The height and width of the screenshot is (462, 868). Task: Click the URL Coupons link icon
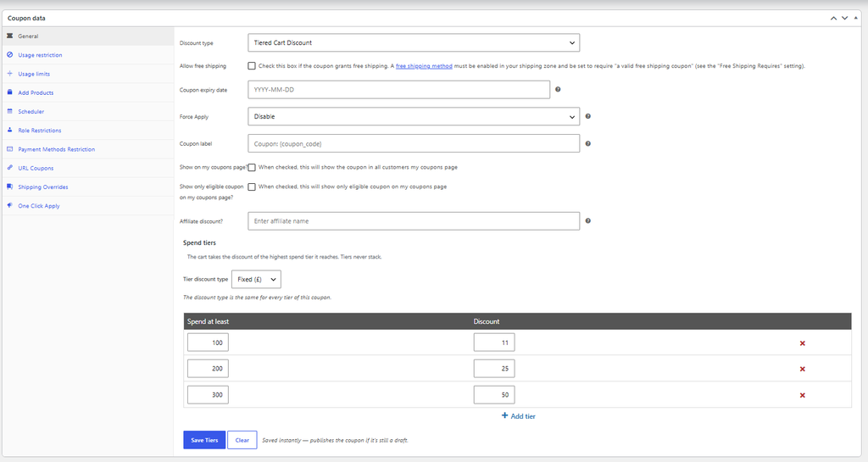click(x=9, y=168)
